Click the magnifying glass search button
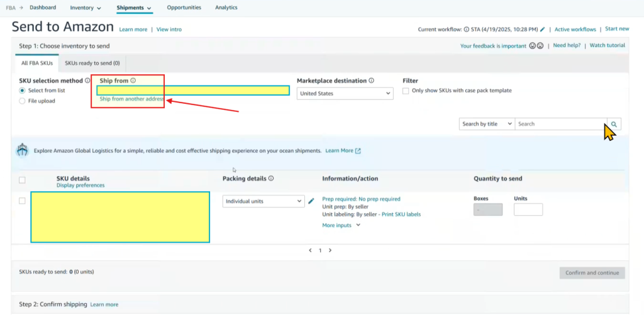Image resolution: width=644 pixels, height=315 pixels. 614,124
